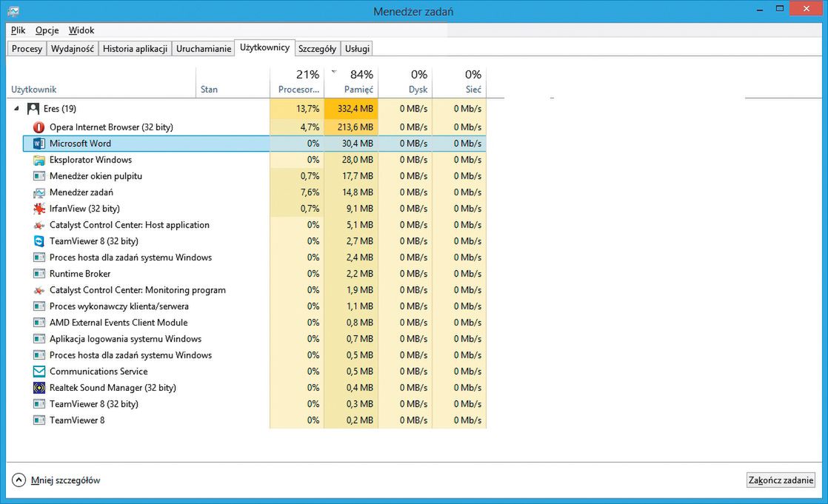Switch to the Wydajność tab
Viewport: 828px width, 504px height.
click(72, 49)
